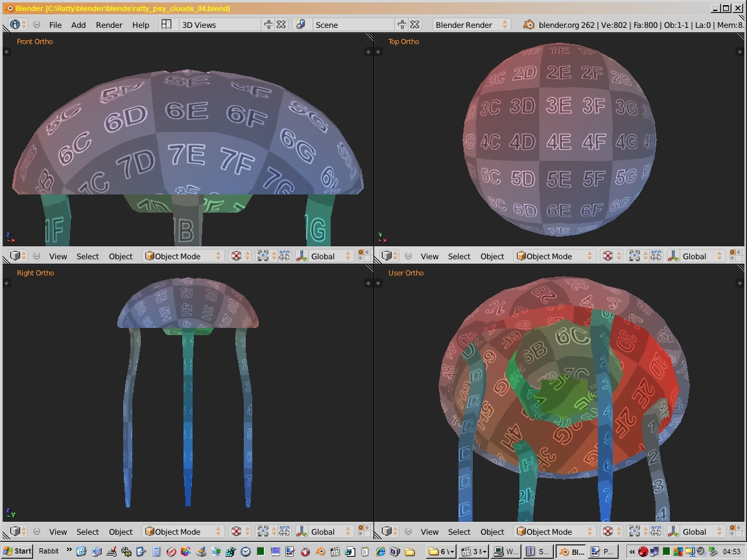The height and width of the screenshot is (560, 747).
Task: Open the Render menu
Action: (109, 25)
